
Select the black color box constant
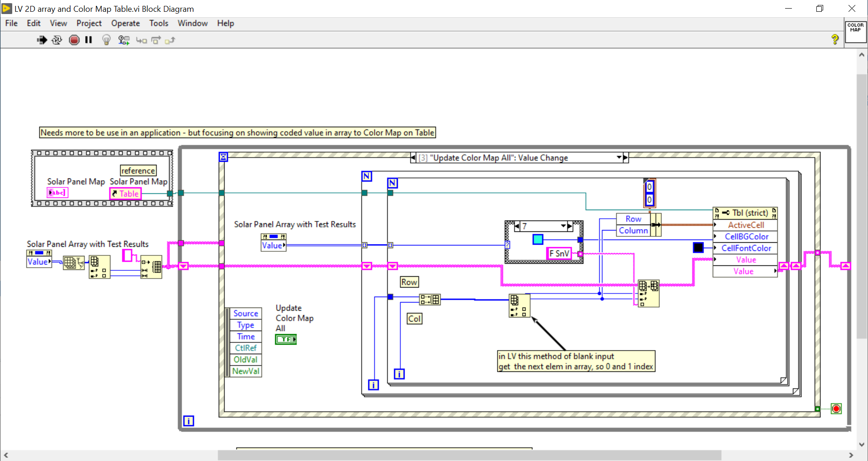[698, 247]
